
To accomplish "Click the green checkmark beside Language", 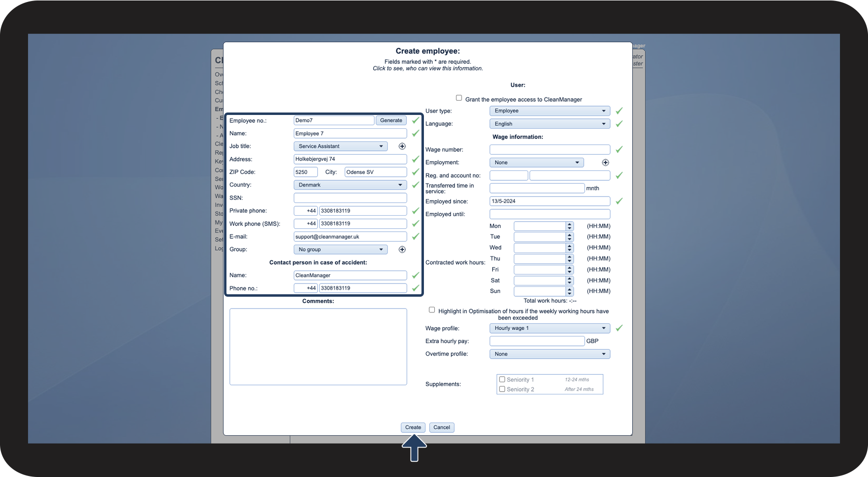I will [619, 124].
